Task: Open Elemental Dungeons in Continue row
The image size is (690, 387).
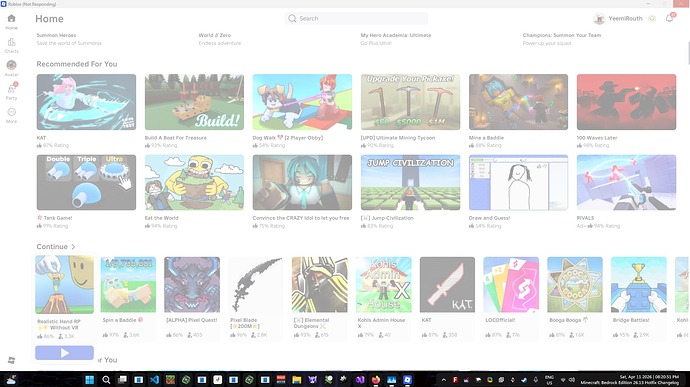Action: pyautogui.click(x=319, y=285)
